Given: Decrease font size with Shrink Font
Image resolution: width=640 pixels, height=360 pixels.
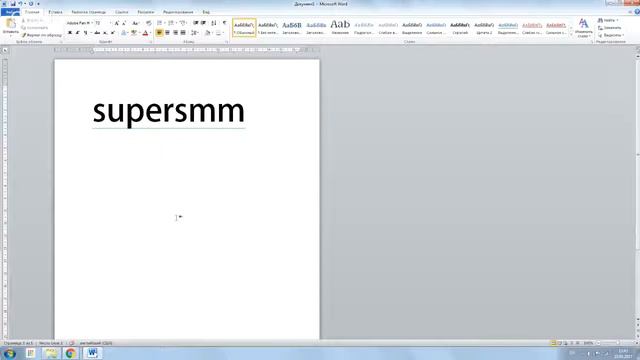Looking at the screenshot, I should point(124,23).
